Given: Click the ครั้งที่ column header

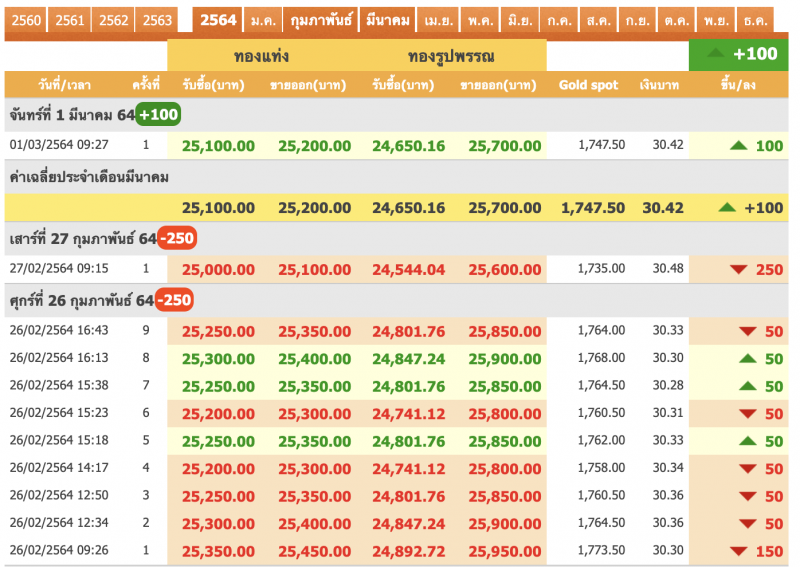Looking at the screenshot, I should pyautogui.click(x=146, y=85).
